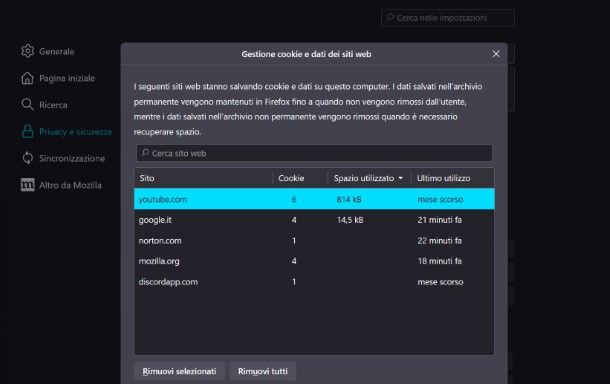Focus the Cerca nelle impostazioni field
This screenshot has height=384, width=610.
[448, 18]
